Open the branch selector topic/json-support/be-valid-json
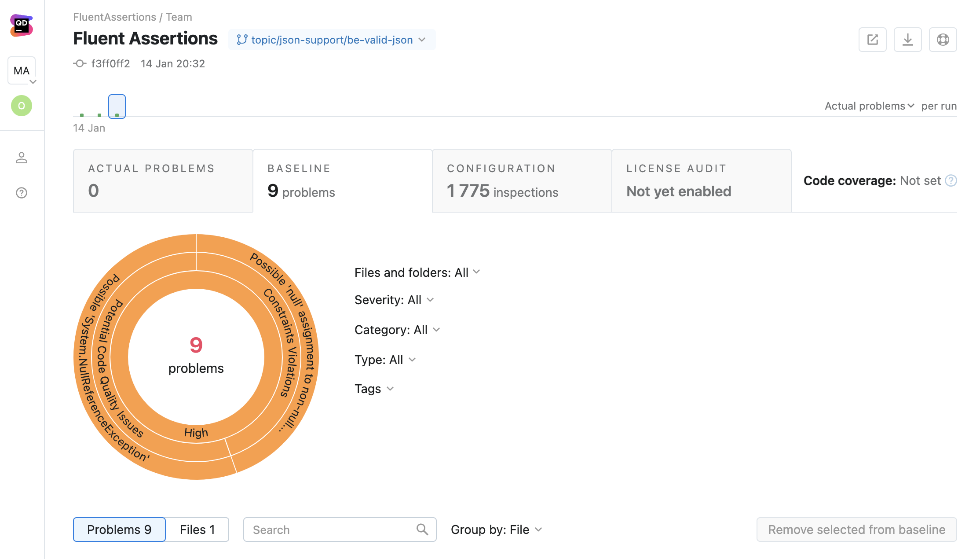This screenshot has width=980, height=559. click(x=332, y=40)
